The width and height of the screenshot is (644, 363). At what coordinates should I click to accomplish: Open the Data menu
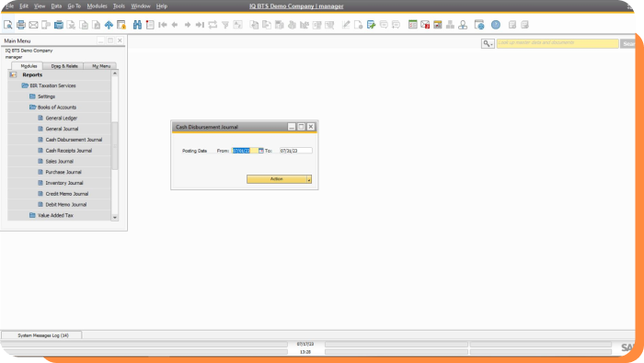pyautogui.click(x=56, y=6)
